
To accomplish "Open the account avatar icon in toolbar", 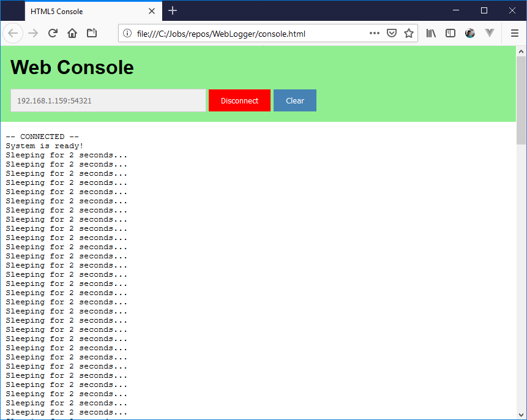I will click(470, 34).
